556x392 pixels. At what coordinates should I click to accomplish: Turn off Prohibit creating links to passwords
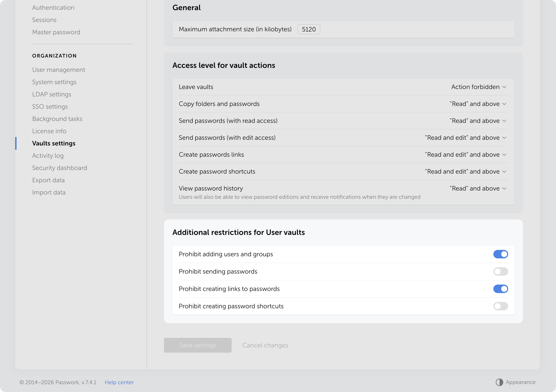coord(500,289)
